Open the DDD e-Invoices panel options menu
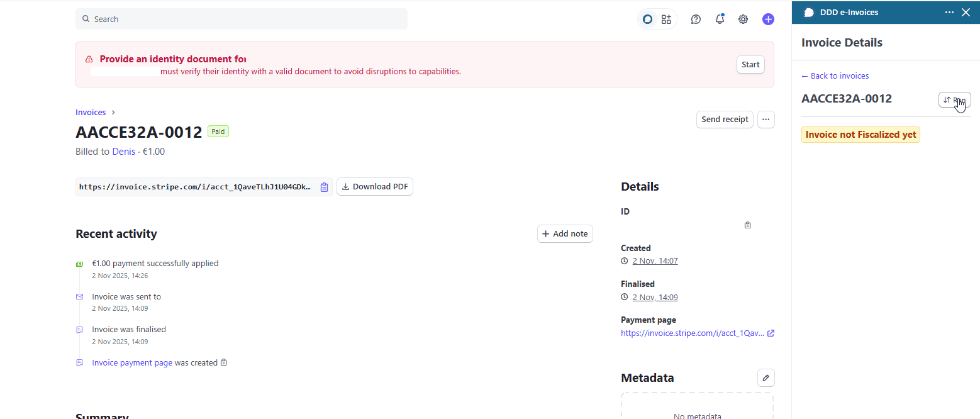 pos(949,12)
